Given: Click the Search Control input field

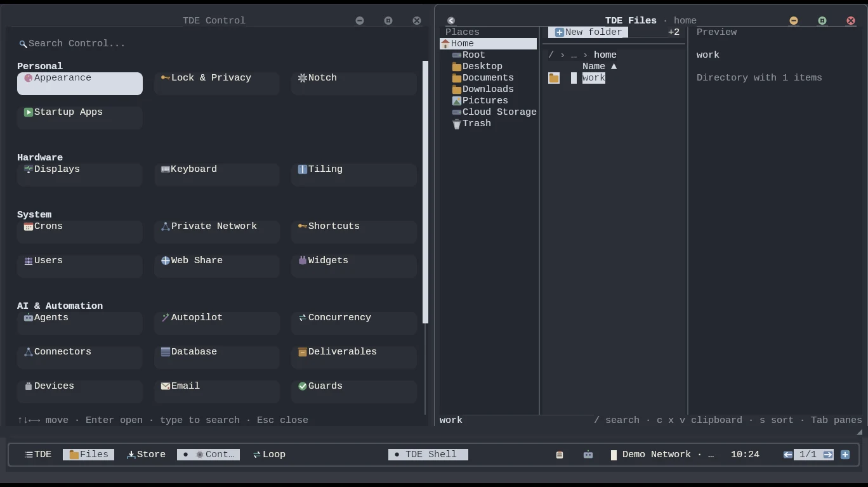Looking at the screenshot, I should pyautogui.click(x=217, y=44).
